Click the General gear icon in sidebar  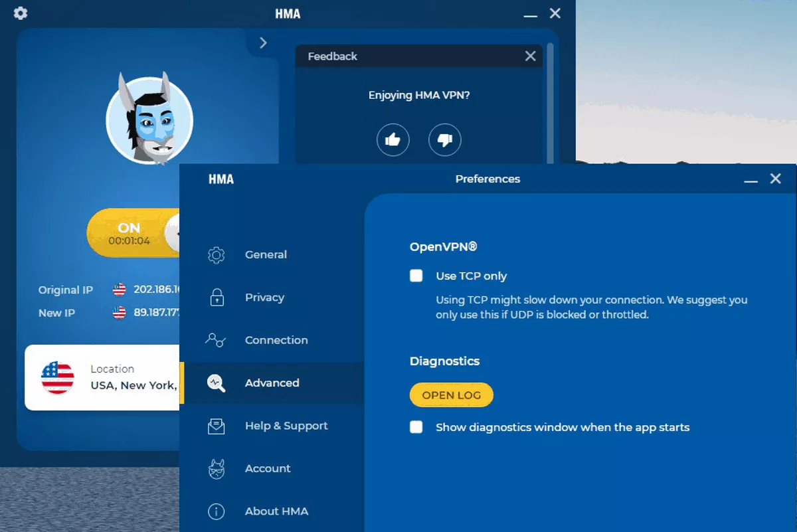pos(217,255)
